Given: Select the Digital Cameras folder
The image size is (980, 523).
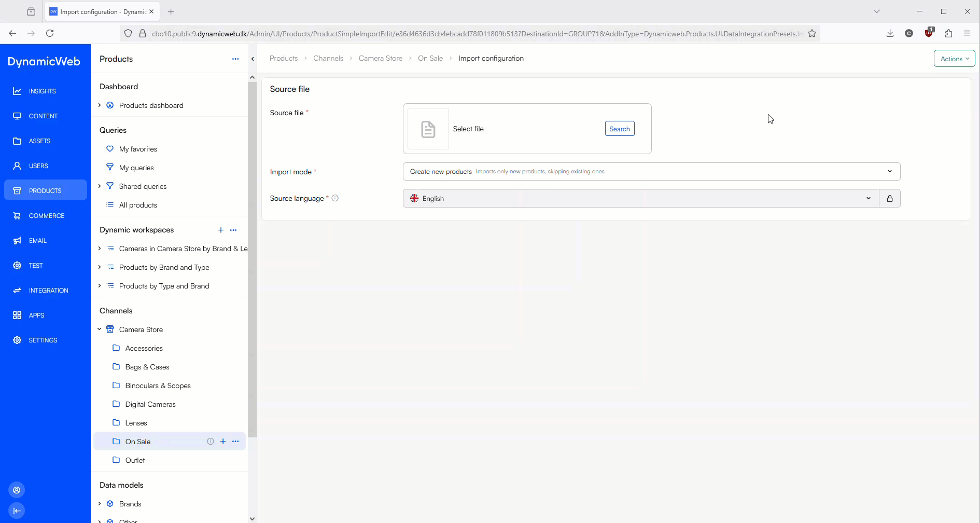Looking at the screenshot, I should coord(150,405).
